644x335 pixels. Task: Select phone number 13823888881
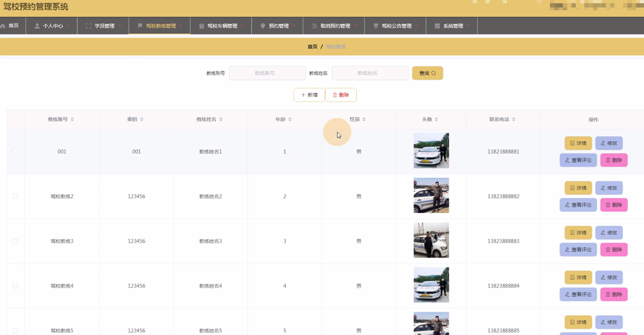tap(503, 151)
